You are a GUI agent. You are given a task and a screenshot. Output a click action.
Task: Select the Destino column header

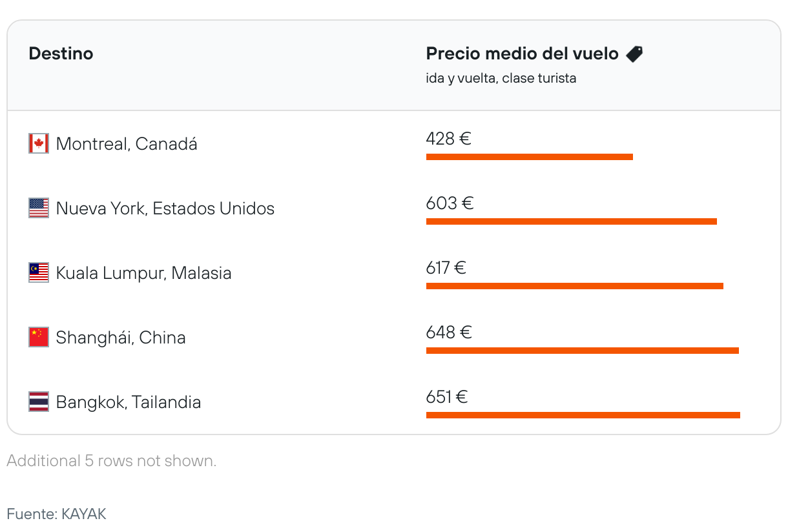tap(61, 54)
